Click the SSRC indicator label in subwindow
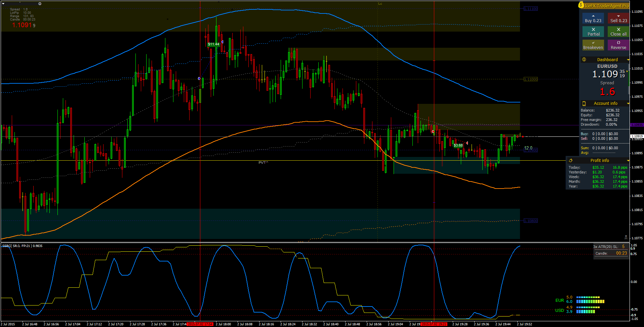Image resolution: width=644 pixels, height=327 pixels. 22,246
